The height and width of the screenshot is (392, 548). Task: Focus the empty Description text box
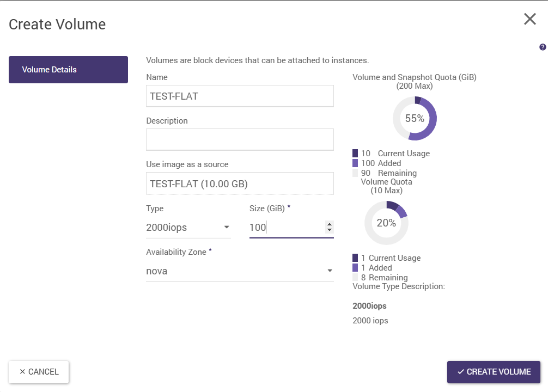240,139
